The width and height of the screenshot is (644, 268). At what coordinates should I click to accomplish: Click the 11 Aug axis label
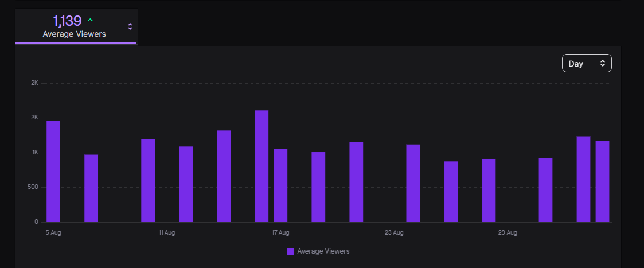[167, 232]
